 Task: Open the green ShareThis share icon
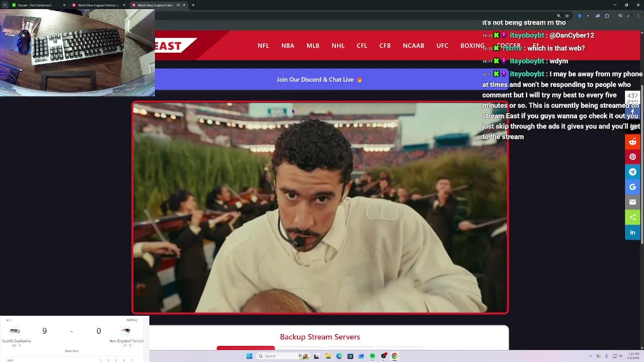(x=632, y=217)
